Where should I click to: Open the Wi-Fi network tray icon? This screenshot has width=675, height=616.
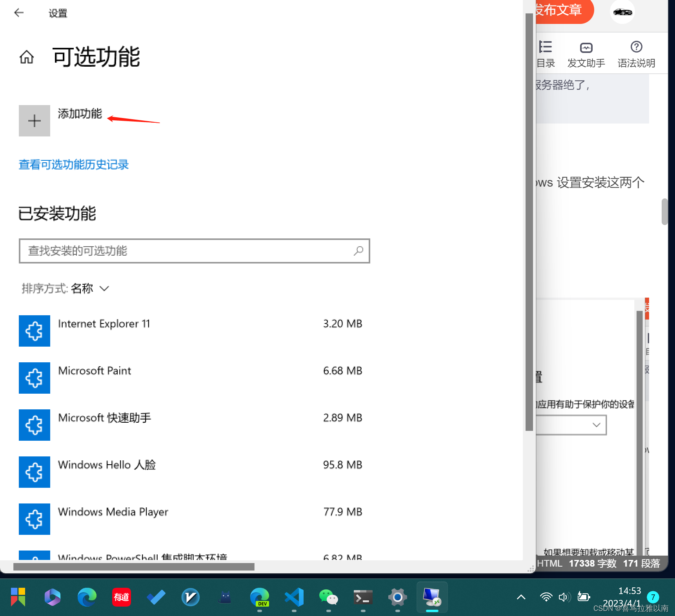(x=546, y=597)
